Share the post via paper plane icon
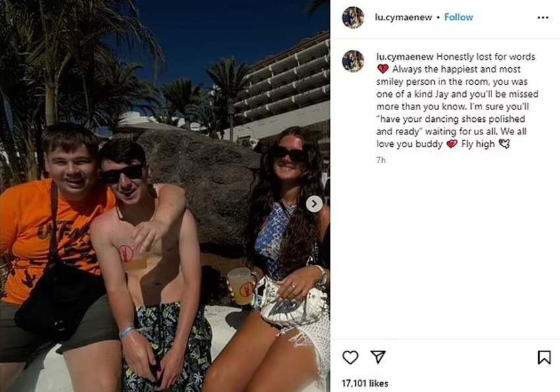560x392 pixels. click(378, 356)
